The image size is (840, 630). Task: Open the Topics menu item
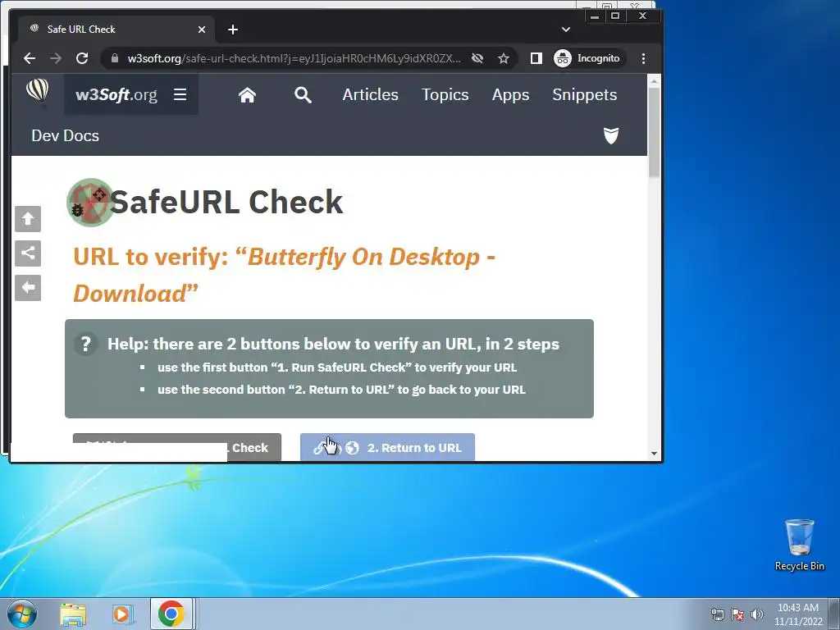click(445, 95)
